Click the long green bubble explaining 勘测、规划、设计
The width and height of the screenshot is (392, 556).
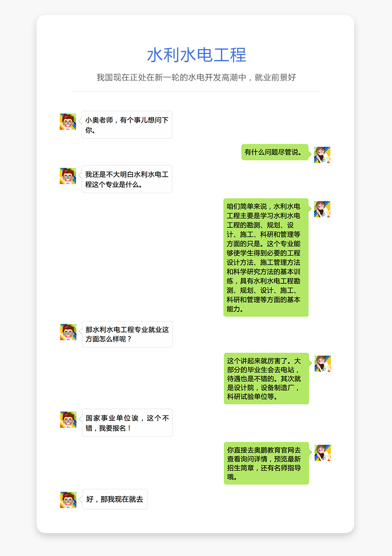[266, 257]
